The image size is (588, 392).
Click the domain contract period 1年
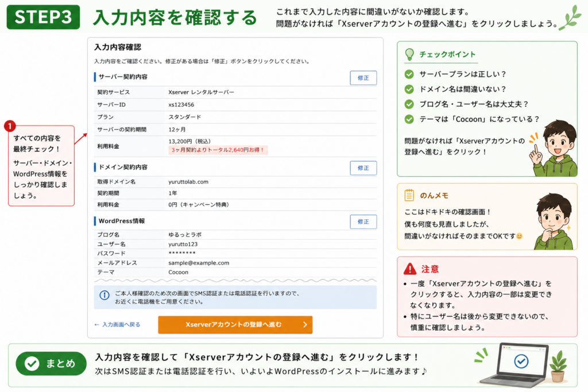click(172, 193)
